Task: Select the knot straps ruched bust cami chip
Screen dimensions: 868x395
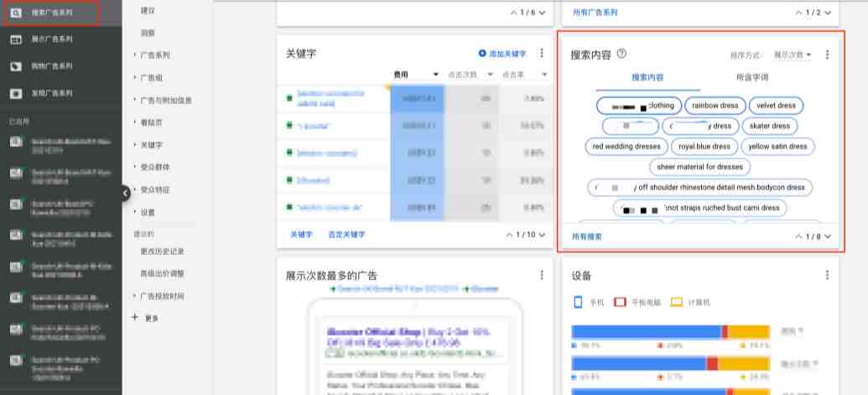Action: pyautogui.click(x=699, y=208)
